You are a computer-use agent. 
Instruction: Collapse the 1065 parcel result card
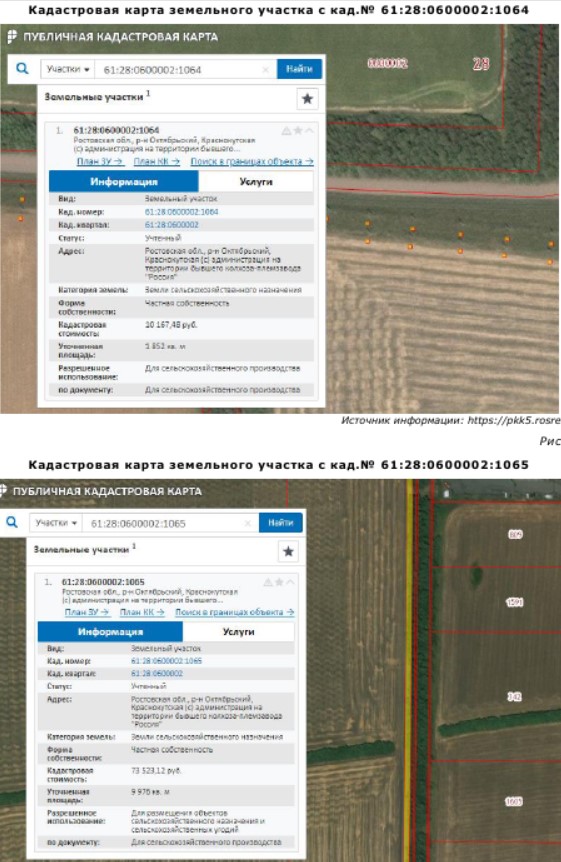(x=290, y=582)
